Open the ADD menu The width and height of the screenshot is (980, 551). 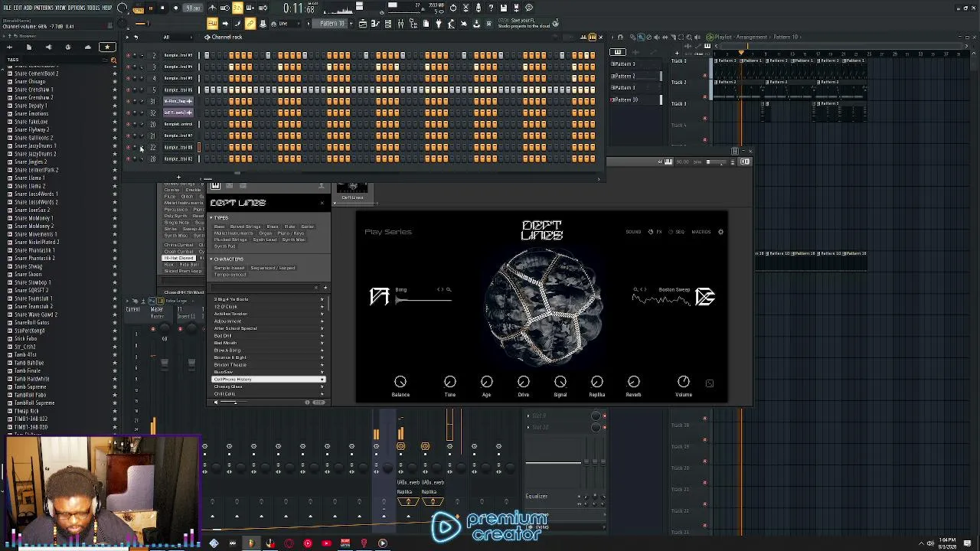coord(29,8)
